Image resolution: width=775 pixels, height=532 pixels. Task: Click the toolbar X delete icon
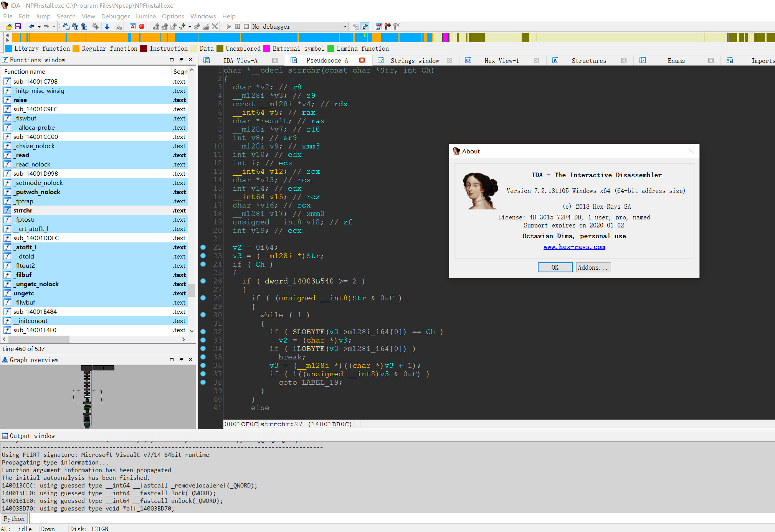pyautogui.click(x=215, y=26)
